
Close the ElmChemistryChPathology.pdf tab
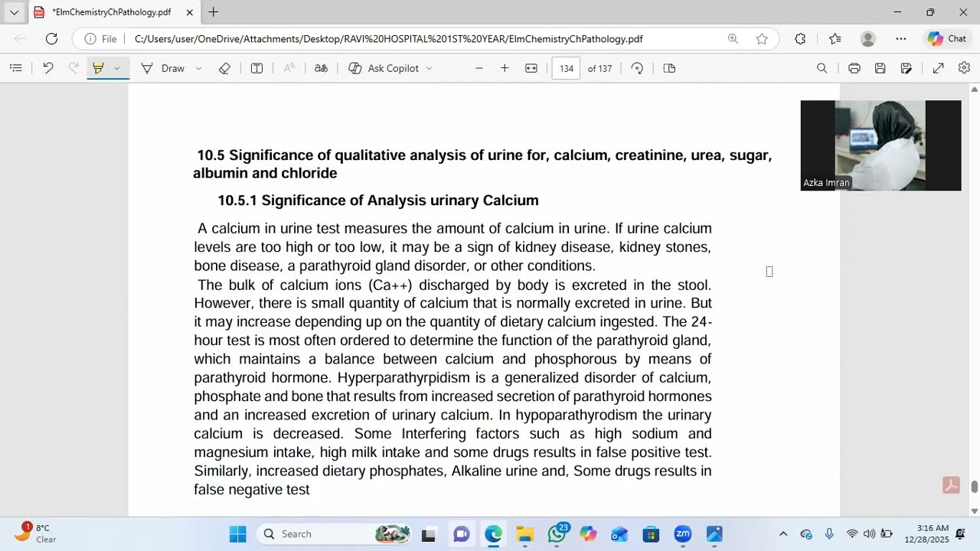click(x=190, y=12)
